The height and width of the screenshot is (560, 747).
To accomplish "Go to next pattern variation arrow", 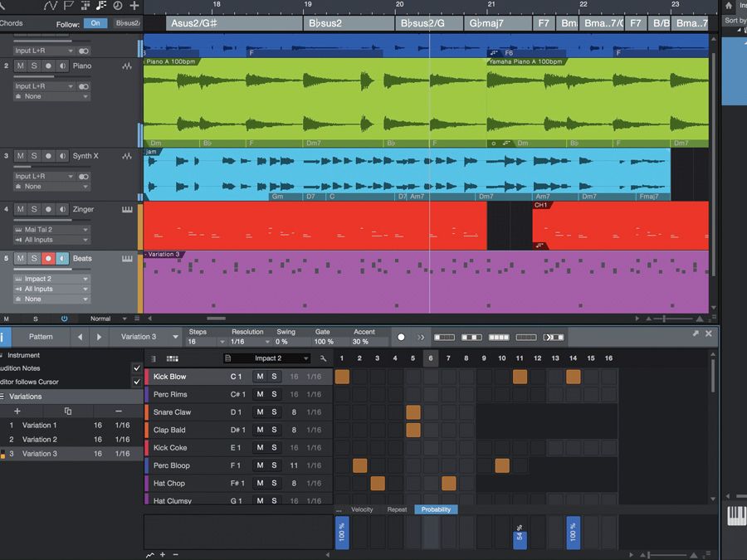I will coord(99,337).
